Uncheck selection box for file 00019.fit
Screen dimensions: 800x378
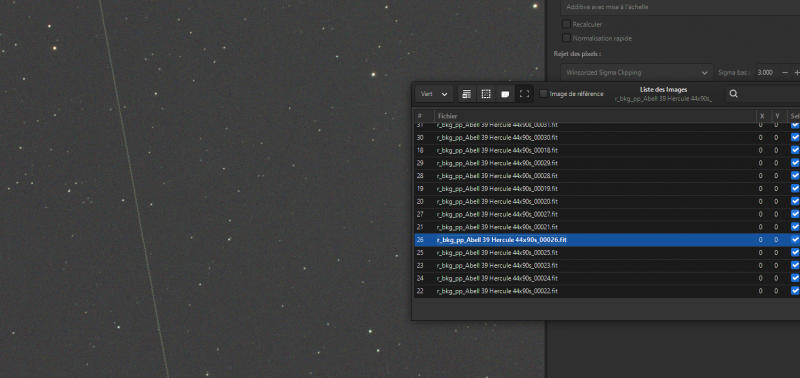pos(795,188)
